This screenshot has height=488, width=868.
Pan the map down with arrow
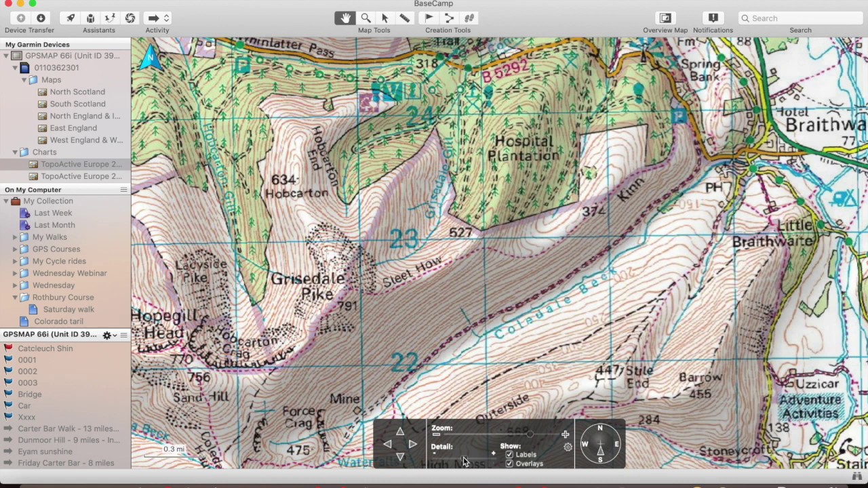click(400, 457)
